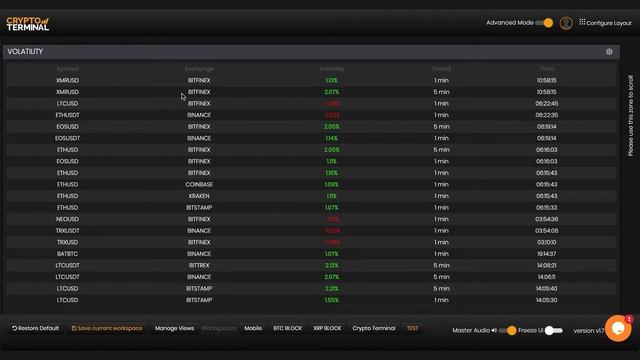Screen dimensions: 640x360
Task: Click the time 19:14:37
Action: [547, 254]
